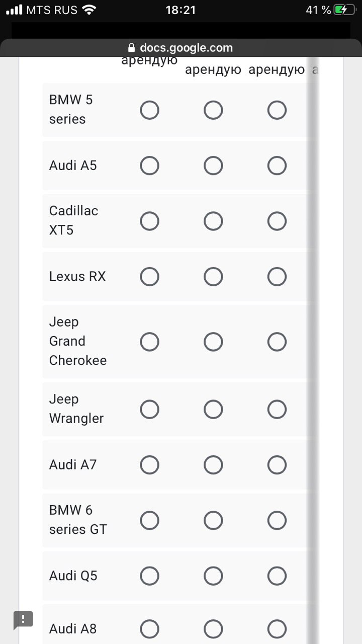Tap the partially hidden fourth column header

tap(315, 70)
